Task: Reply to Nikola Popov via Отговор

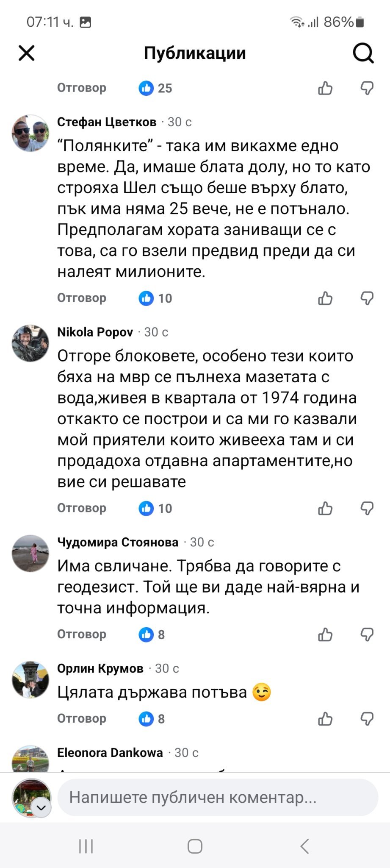Action: (x=82, y=508)
